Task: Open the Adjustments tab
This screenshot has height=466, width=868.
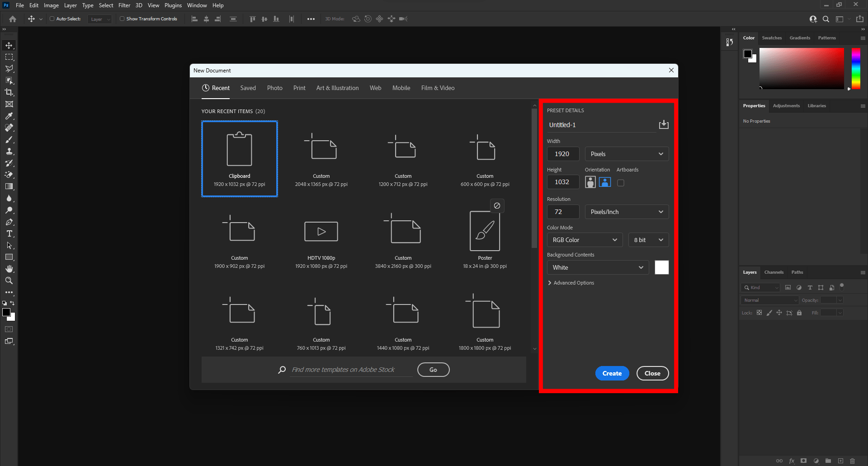Action: 786,106
